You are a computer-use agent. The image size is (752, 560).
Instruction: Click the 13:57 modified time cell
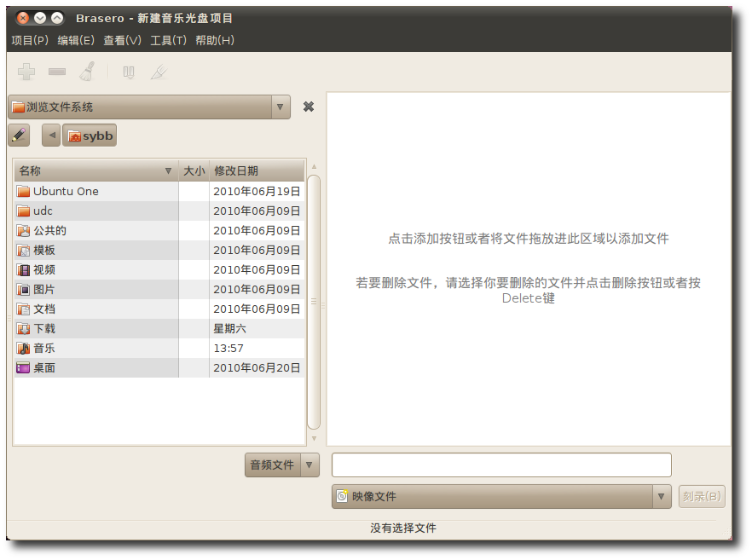point(228,349)
